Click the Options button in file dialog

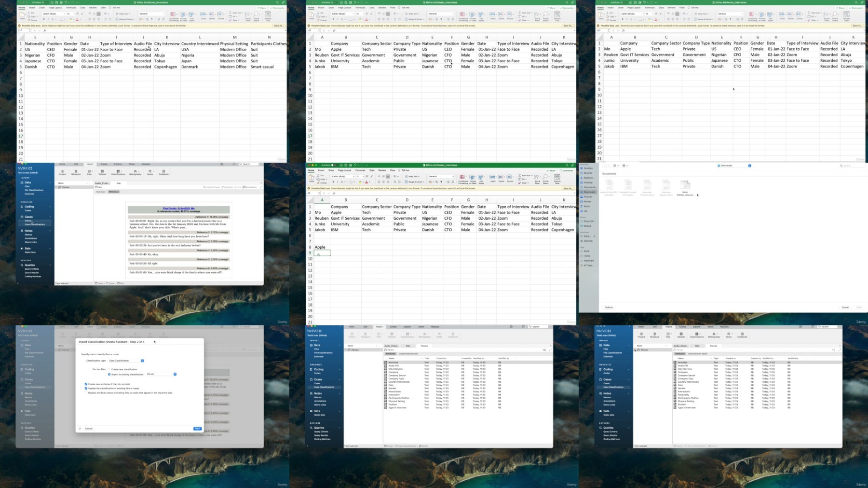tap(609, 307)
